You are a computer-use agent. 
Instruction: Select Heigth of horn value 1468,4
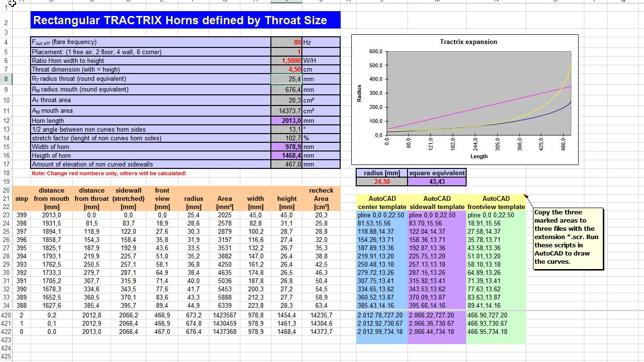click(287, 155)
